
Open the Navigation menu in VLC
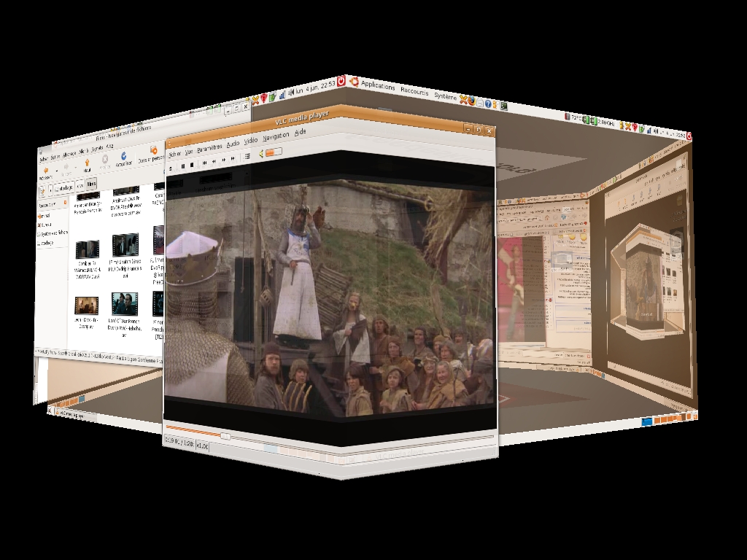tap(276, 136)
